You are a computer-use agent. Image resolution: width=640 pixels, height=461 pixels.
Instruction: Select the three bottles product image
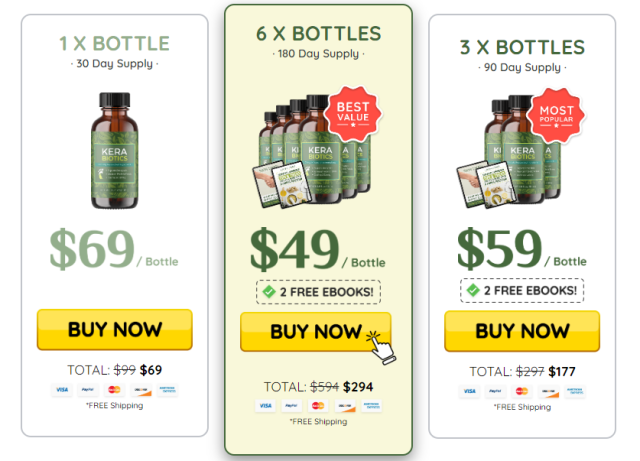tap(510, 151)
